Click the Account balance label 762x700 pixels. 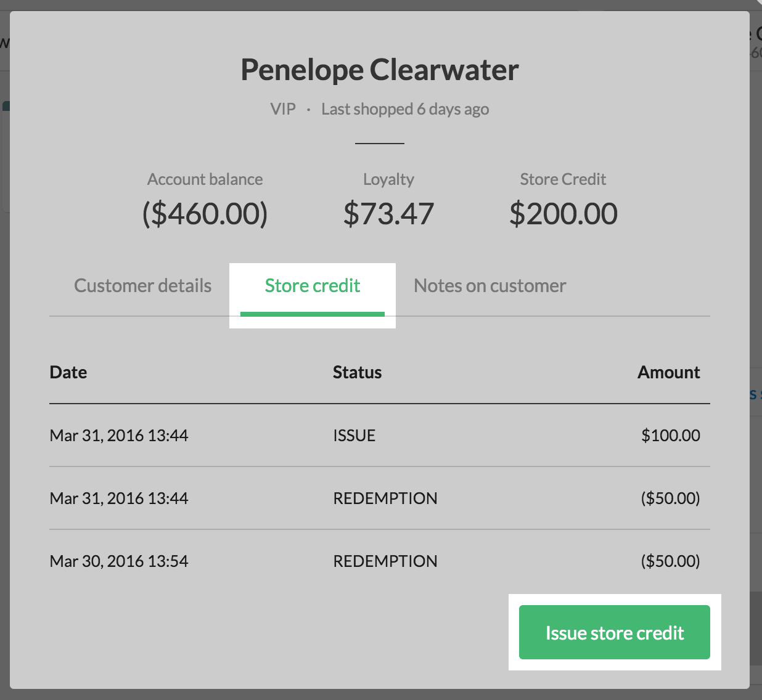click(x=205, y=179)
